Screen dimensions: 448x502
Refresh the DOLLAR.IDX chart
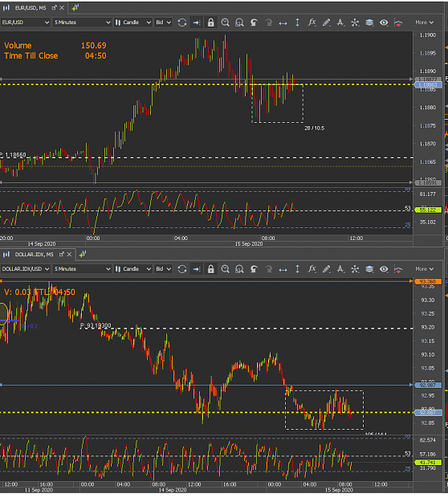182,269
